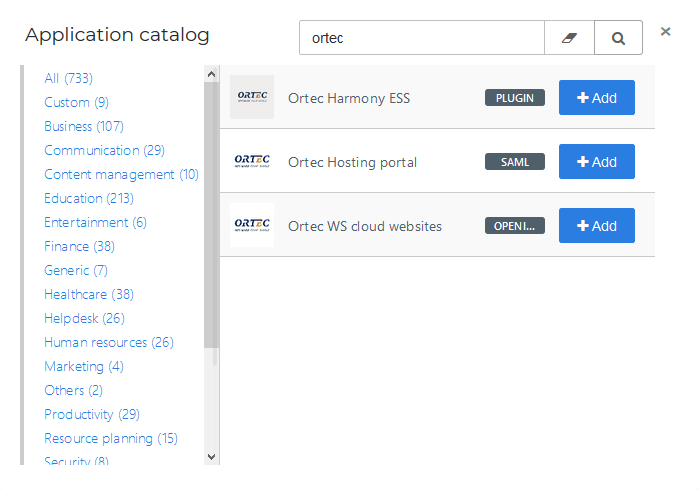Click the OPENI... badge for WS cloud websites

pos(515,226)
